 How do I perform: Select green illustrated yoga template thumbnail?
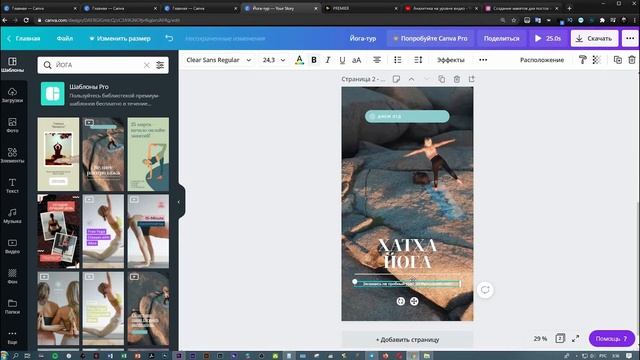pyautogui.click(x=148, y=154)
